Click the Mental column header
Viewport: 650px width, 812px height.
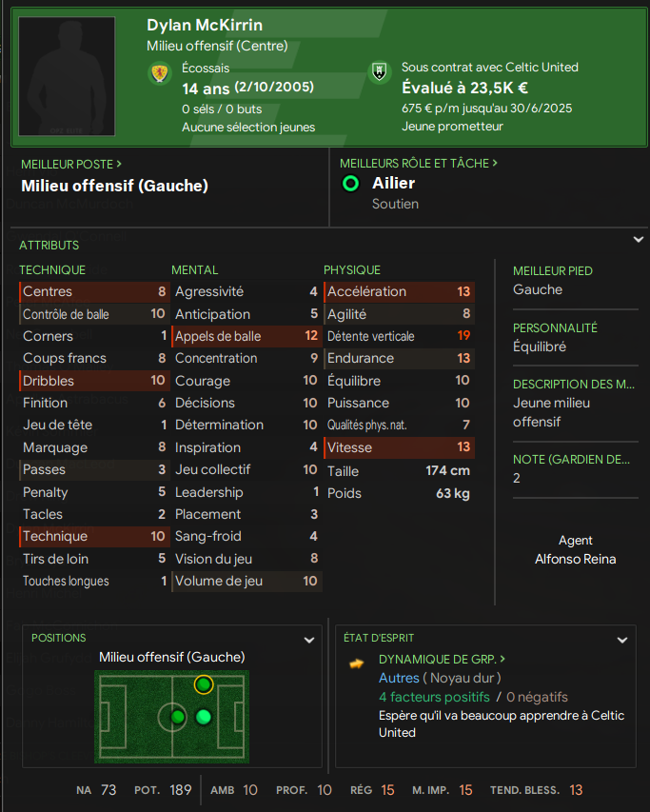pos(194,270)
